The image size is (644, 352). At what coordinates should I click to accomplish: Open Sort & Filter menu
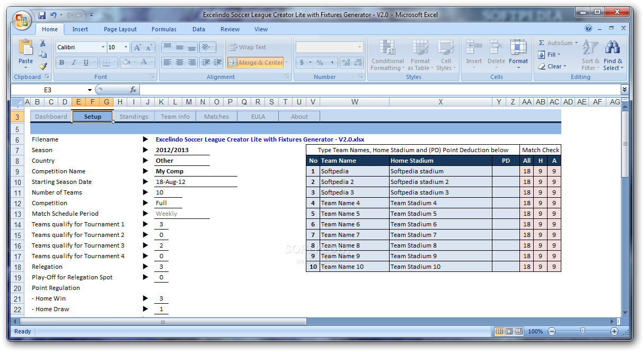click(590, 55)
